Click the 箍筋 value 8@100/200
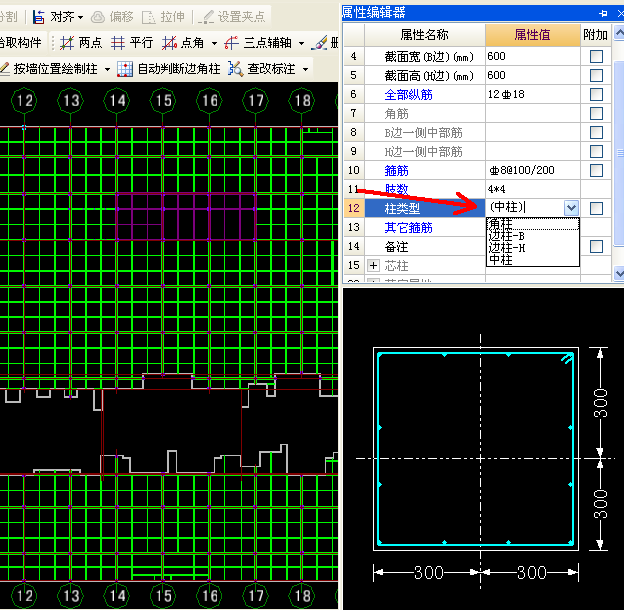Viewport: 624px width, 610px height. pyautogui.click(x=532, y=170)
